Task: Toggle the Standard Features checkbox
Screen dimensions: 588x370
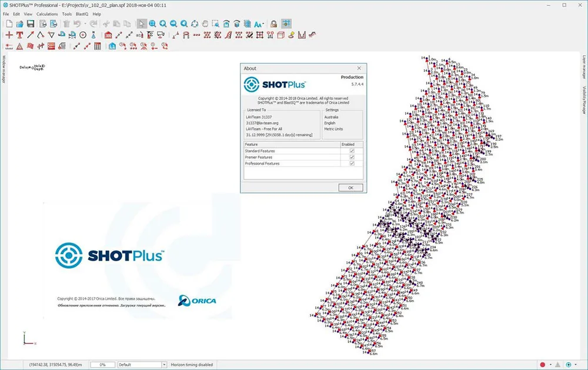Action: coord(352,151)
